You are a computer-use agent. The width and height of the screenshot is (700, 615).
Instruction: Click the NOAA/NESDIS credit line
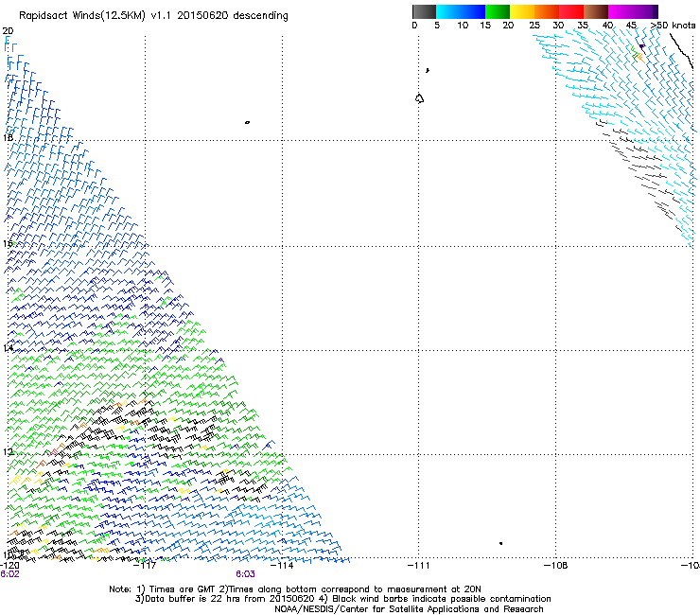tap(409, 609)
